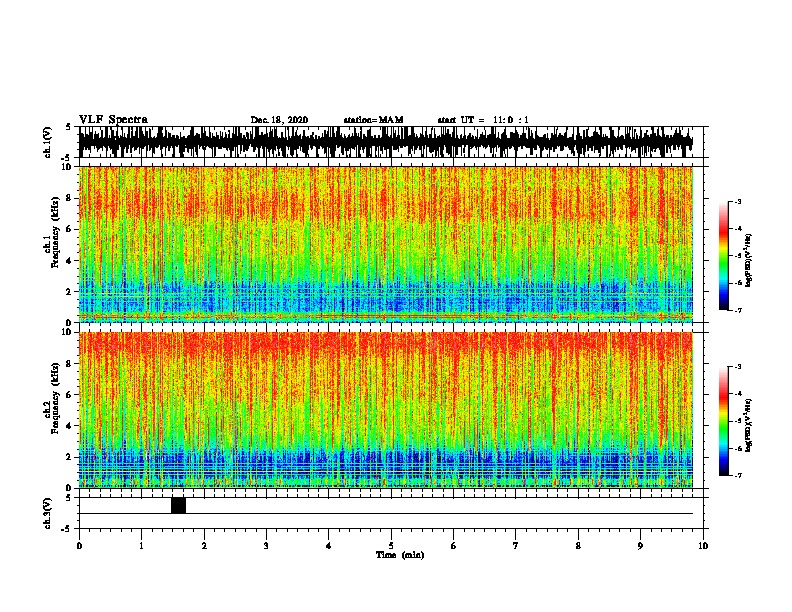Click the time axis tick label "3"
The height and width of the screenshot is (612, 792).
[266, 546]
